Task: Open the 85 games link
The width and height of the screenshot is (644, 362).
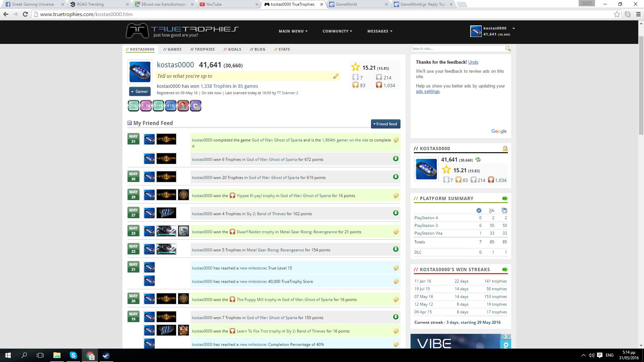Action: tap(248, 86)
